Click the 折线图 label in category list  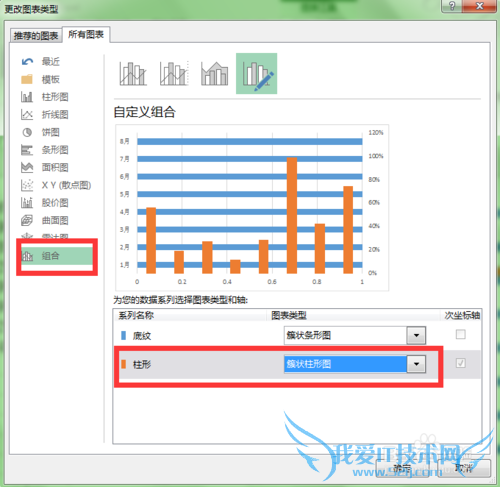(x=55, y=115)
